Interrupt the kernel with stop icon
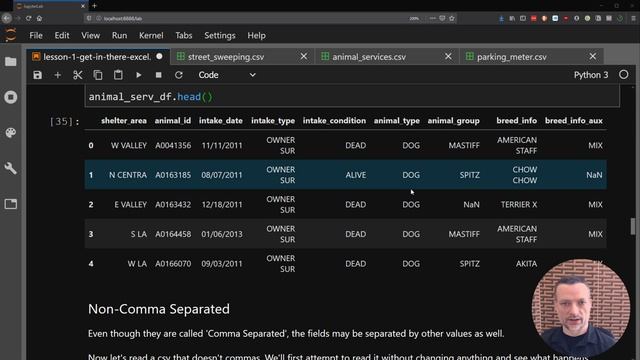640x360 pixels. point(158,75)
